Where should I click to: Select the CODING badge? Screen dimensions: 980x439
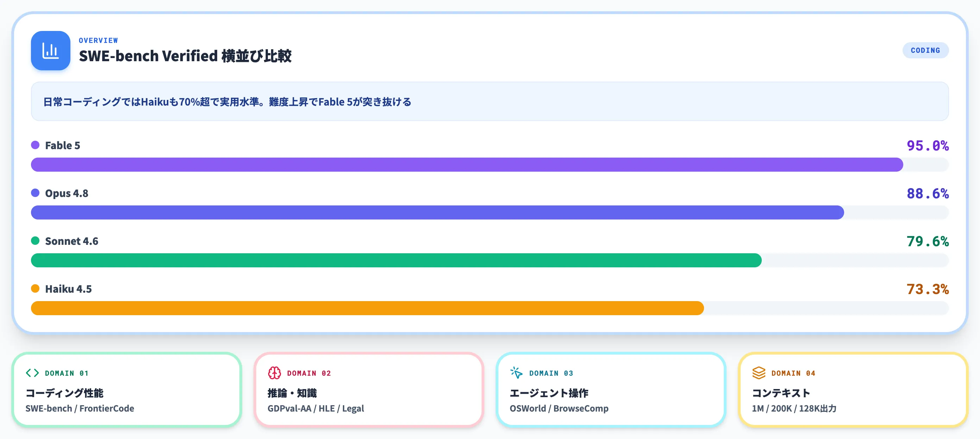click(925, 51)
